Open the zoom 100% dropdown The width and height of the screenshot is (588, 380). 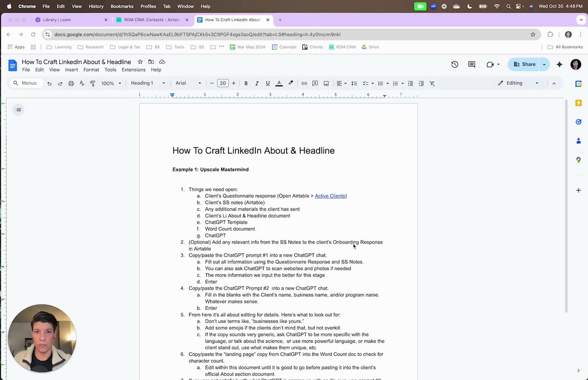(111, 83)
